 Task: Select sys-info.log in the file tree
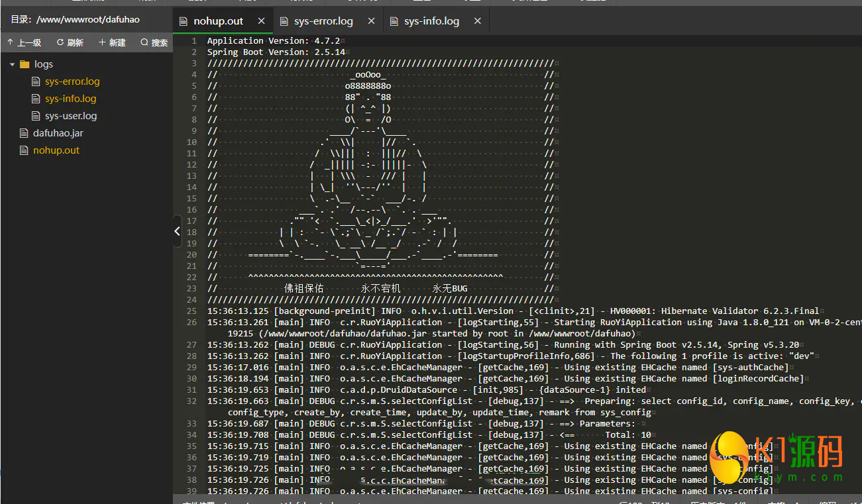[x=70, y=99]
